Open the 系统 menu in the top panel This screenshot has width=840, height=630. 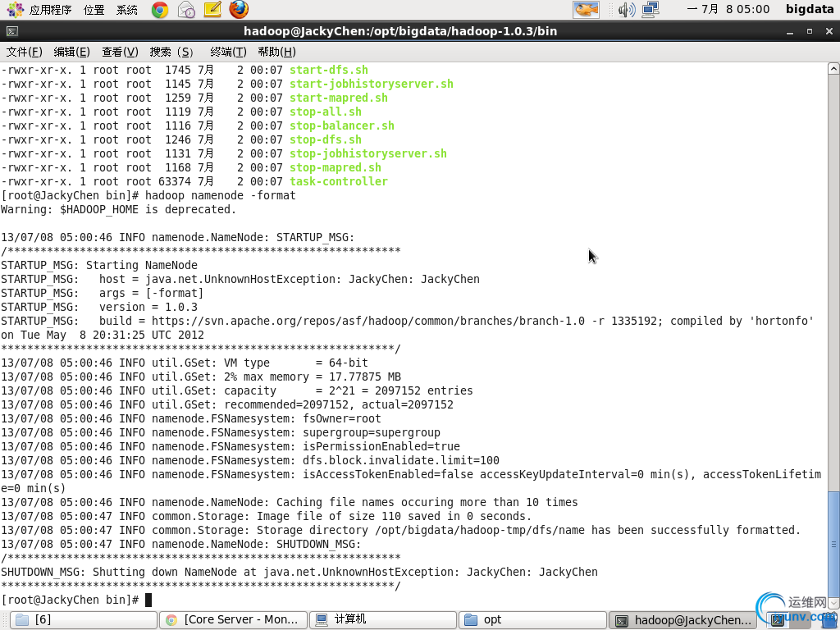127,10
